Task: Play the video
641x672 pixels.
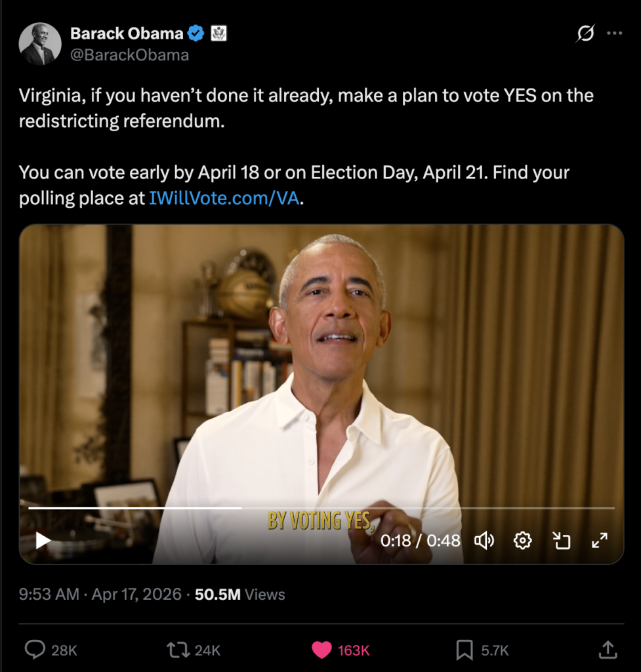Action: [x=43, y=540]
